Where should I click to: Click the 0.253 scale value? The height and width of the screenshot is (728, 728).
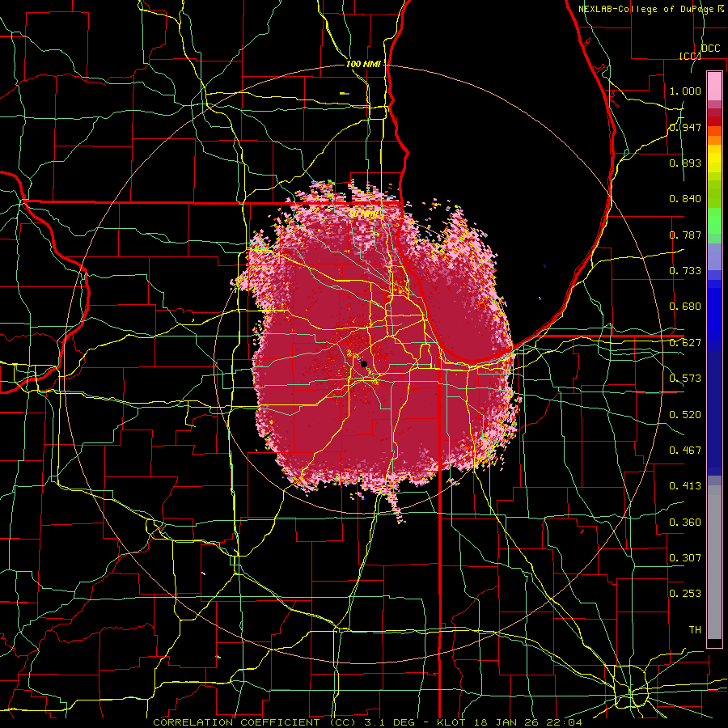pos(685,594)
